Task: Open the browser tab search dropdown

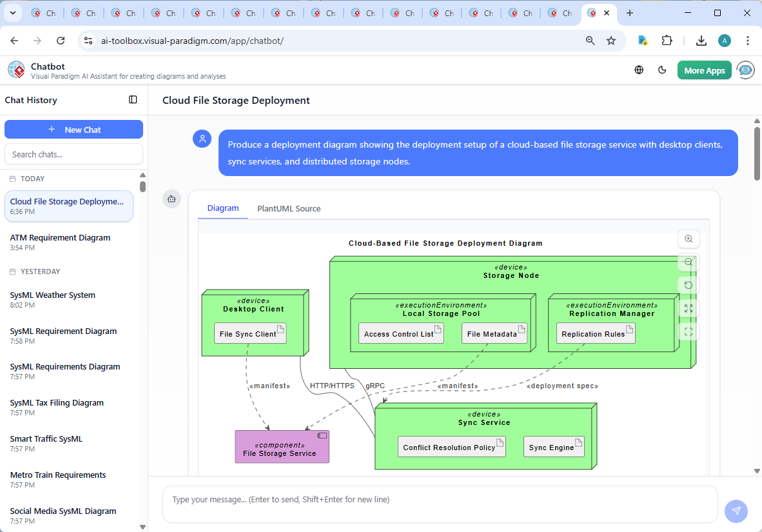Action: coord(12,13)
